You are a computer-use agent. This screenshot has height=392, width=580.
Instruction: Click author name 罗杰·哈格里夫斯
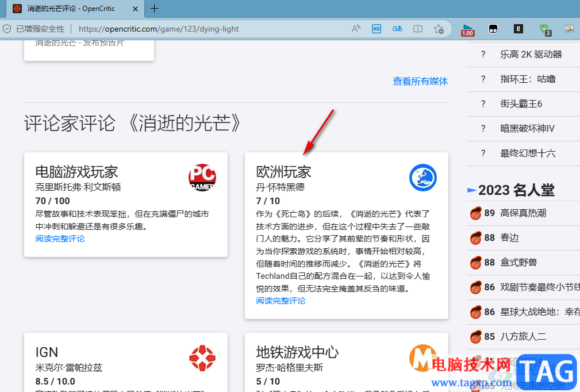coord(289,368)
